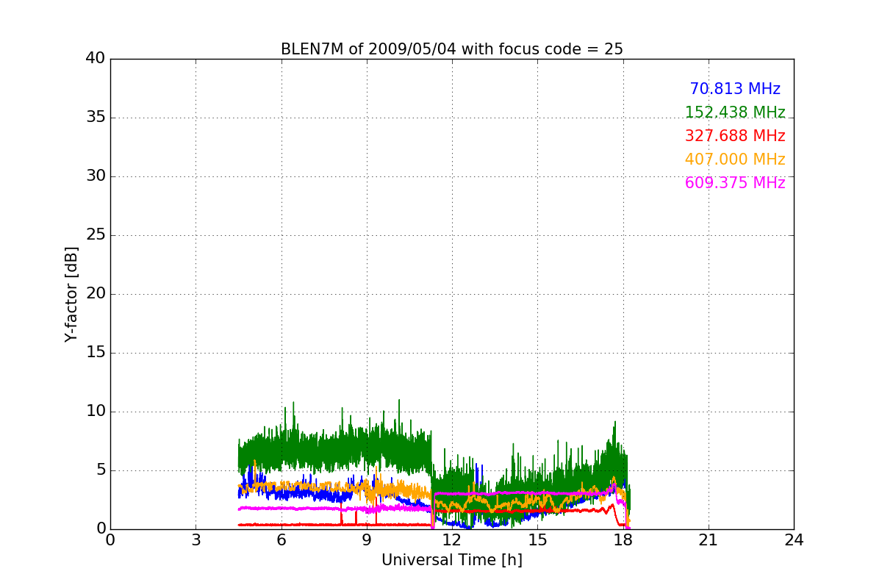Image resolution: width=882 pixels, height=588 pixels.
Task: Click the x-axis tick value 3
Action: (x=196, y=540)
